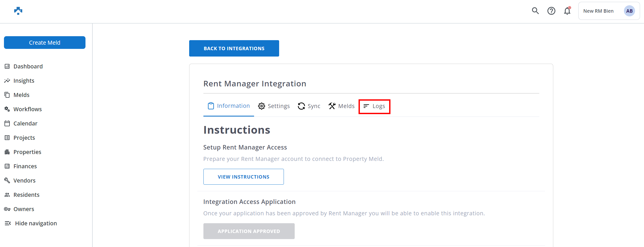
Task: Click the Dashboard sidebar icon
Action: pos(7,66)
